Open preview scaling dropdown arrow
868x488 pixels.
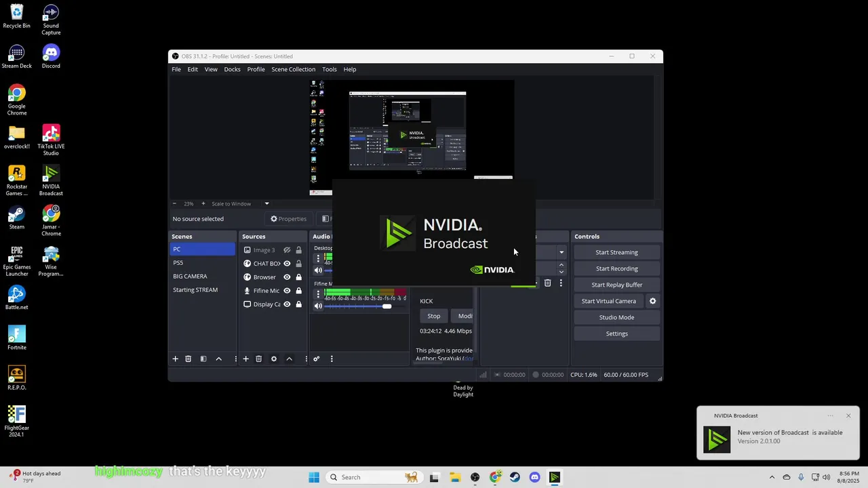coord(267,203)
